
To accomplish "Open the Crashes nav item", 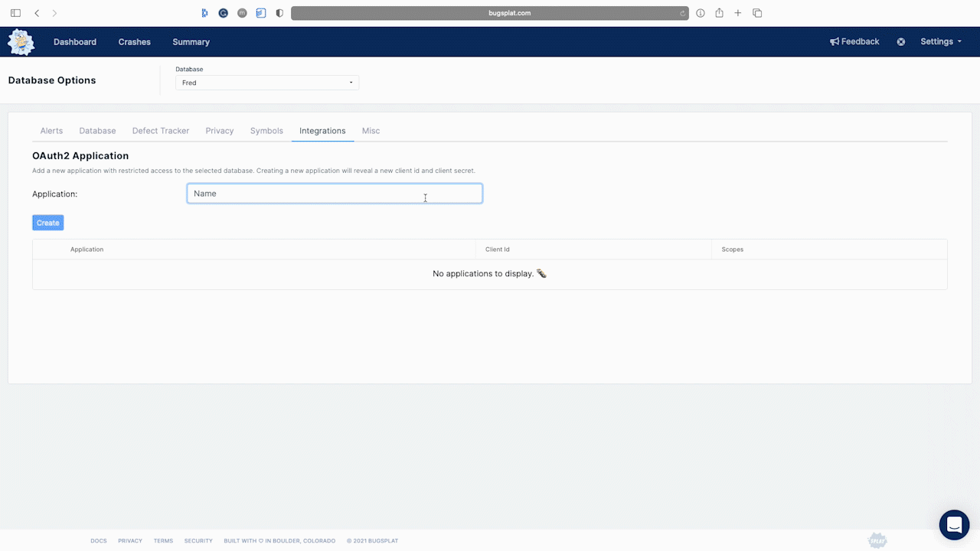I will [135, 42].
